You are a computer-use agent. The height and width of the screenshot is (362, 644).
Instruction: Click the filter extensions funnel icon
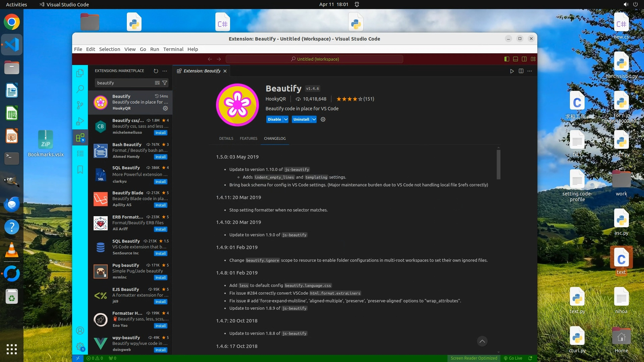[x=165, y=83]
